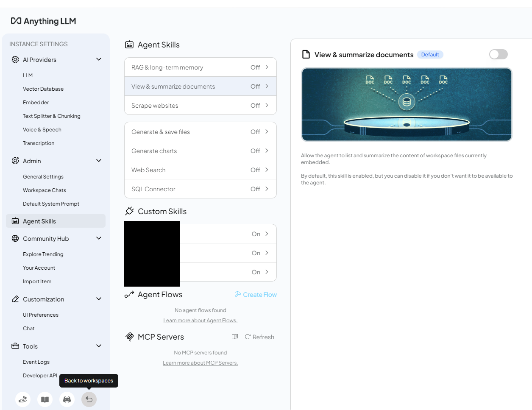Open the Discord community icon in sidebar footer
This screenshot has width=532, height=410.
[x=67, y=399]
